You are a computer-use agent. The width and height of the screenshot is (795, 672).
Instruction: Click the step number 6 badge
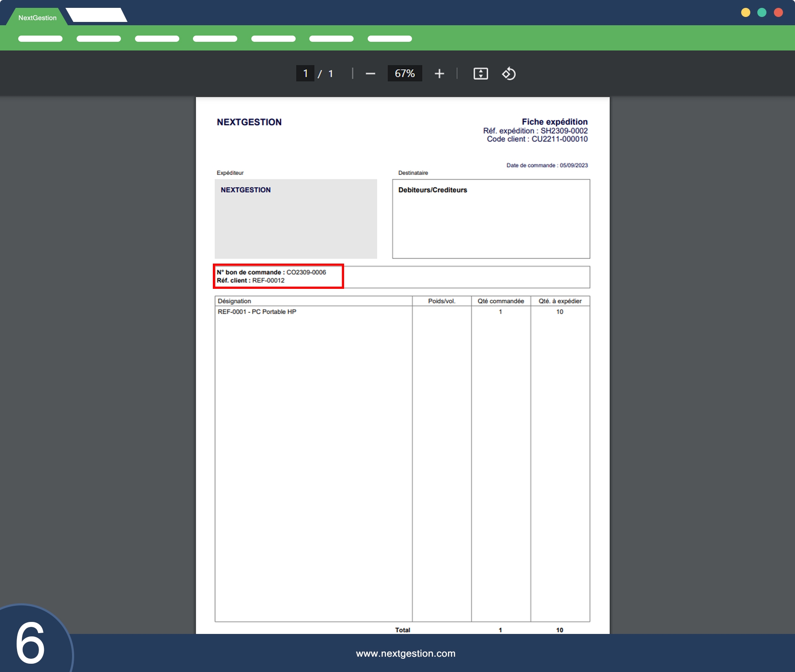click(30, 643)
